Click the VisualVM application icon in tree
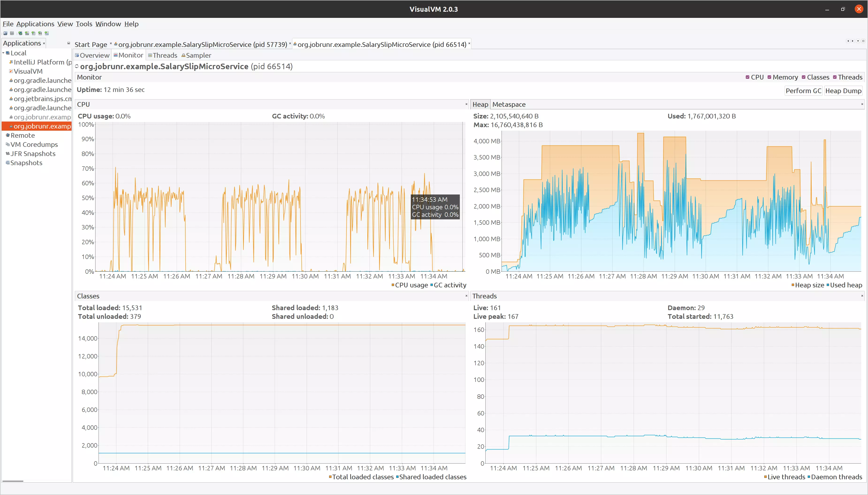Screen dimensions: 868x495 point(11,71)
